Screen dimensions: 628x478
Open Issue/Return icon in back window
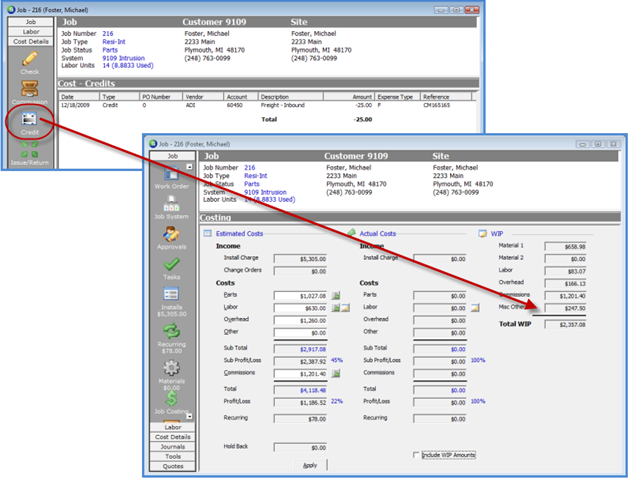[x=30, y=149]
